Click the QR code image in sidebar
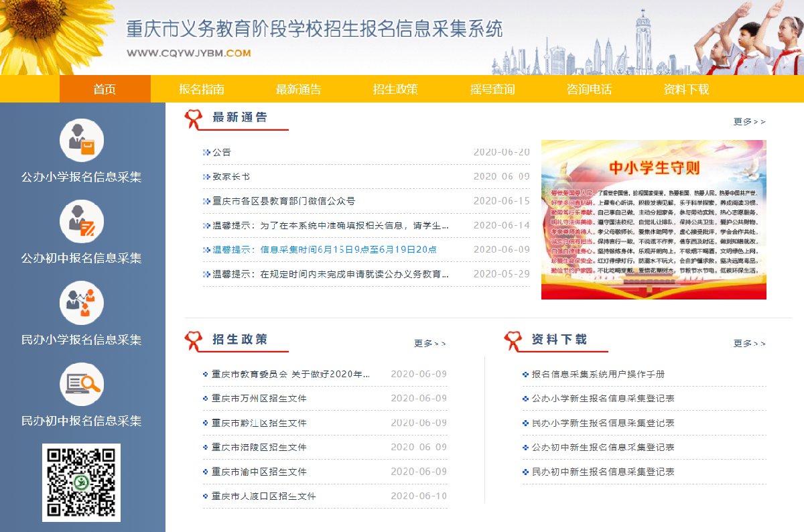Image resolution: width=804 pixels, height=532 pixels. pos(81,482)
